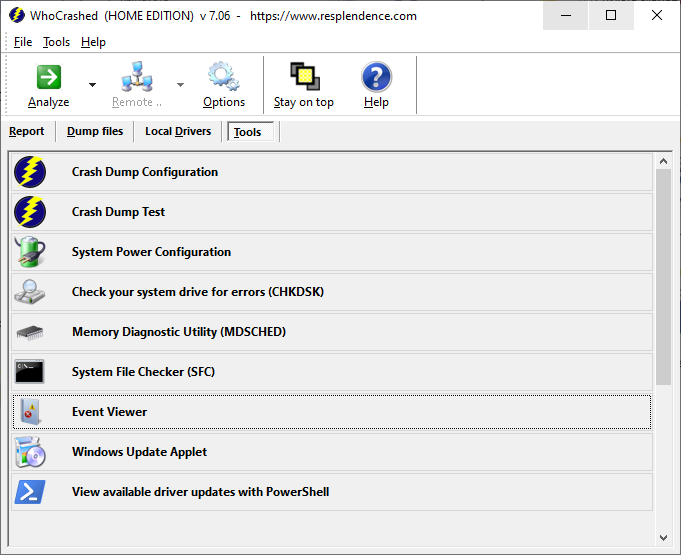Image resolution: width=681 pixels, height=555 pixels.
Task: Minimize the WhoCrashed window
Action: [x=565, y=16]
